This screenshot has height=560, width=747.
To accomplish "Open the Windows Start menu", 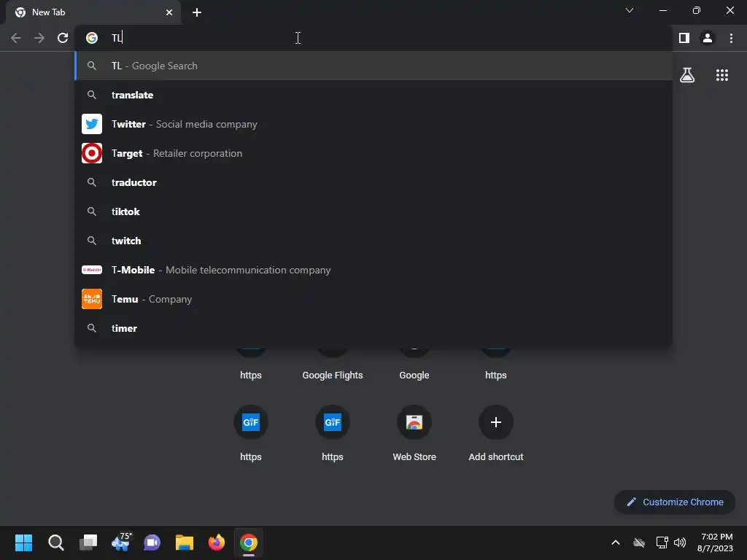I will pos(23,542).
